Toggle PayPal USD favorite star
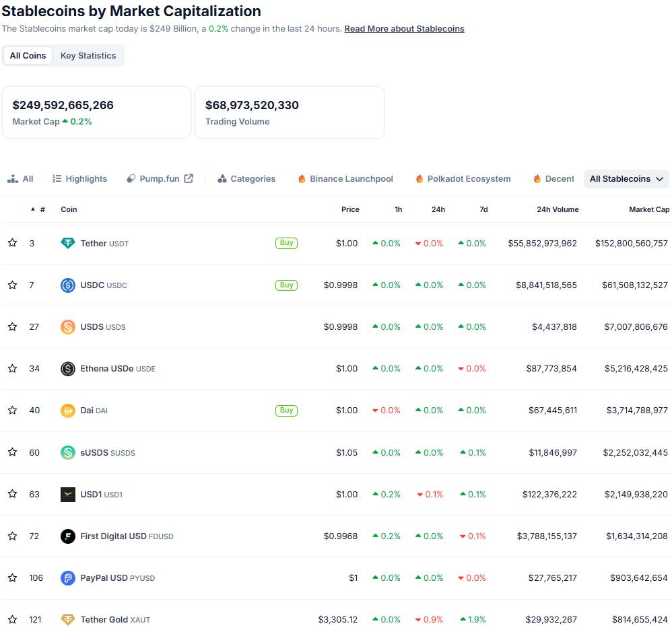Viewport: 672px width, 634px height. [12, 577]
